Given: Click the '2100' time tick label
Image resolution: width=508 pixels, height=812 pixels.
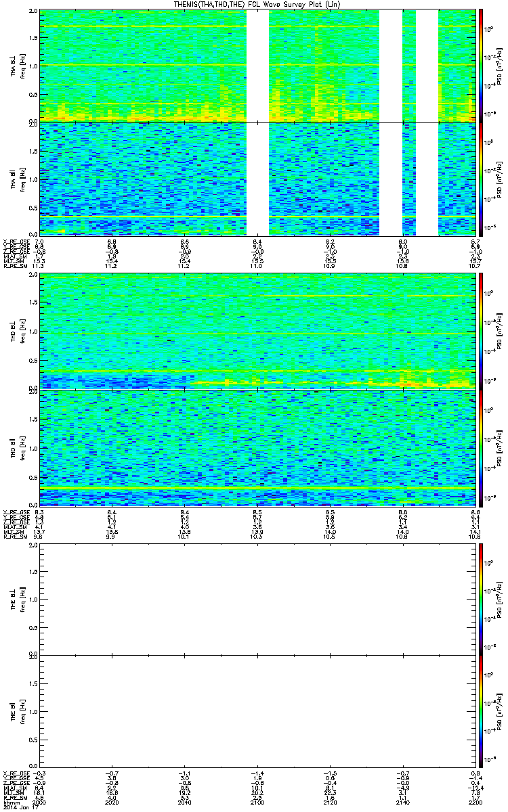Looking at the screenshot, I should tap(257, 802).
